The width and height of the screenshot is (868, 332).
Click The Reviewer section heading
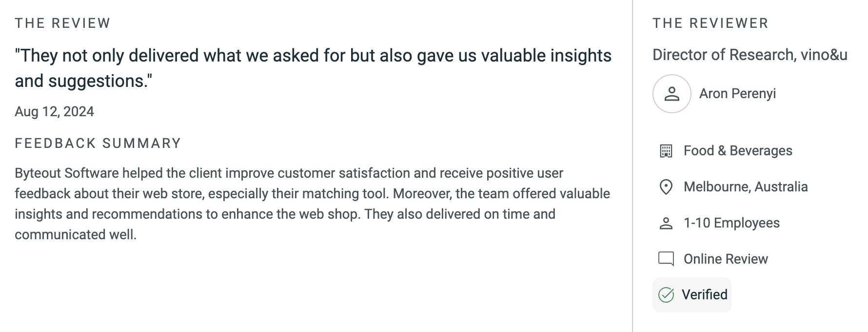tap(710, 23)
